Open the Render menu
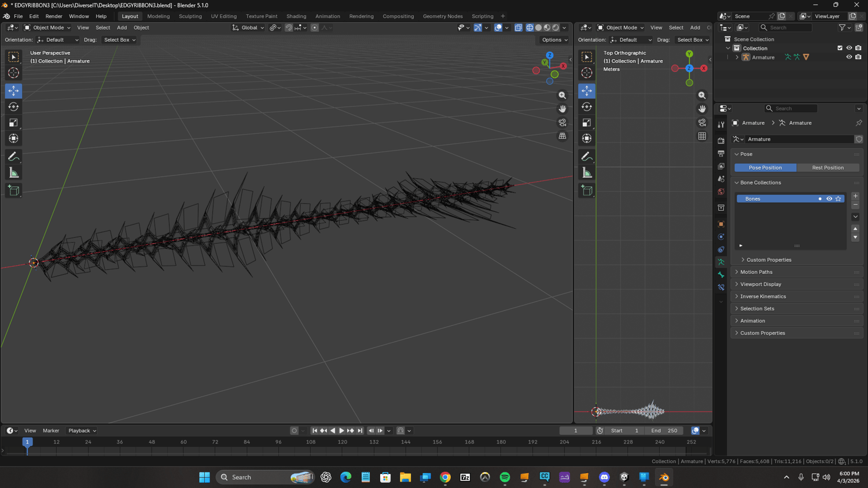 pos(53,16)
